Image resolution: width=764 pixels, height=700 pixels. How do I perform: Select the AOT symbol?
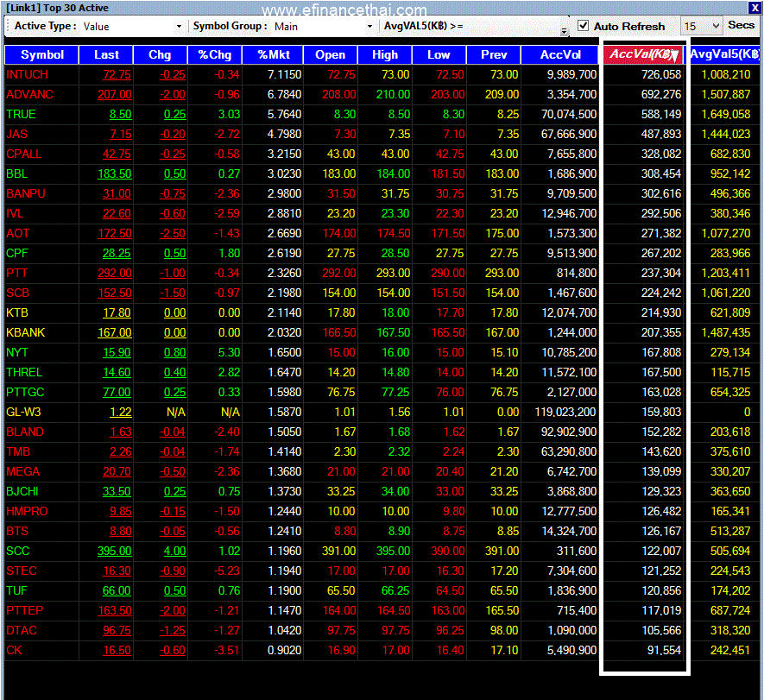tap(18, 233)
